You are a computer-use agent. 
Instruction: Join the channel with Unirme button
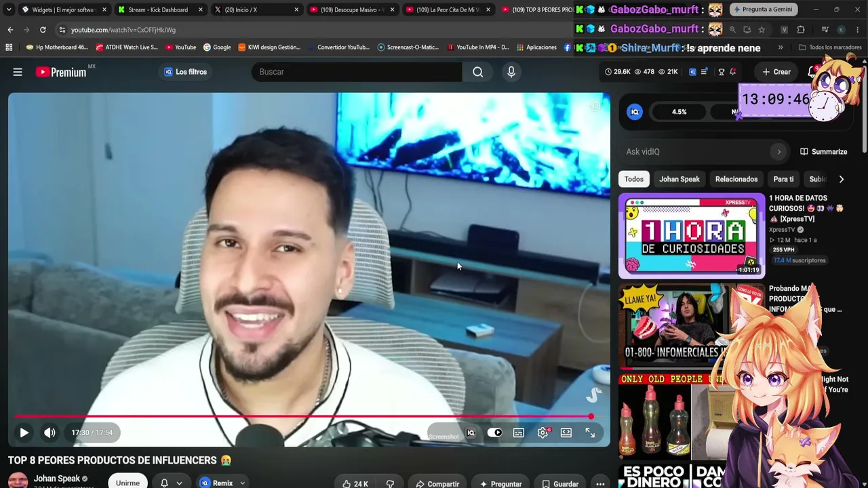point(127,483)
